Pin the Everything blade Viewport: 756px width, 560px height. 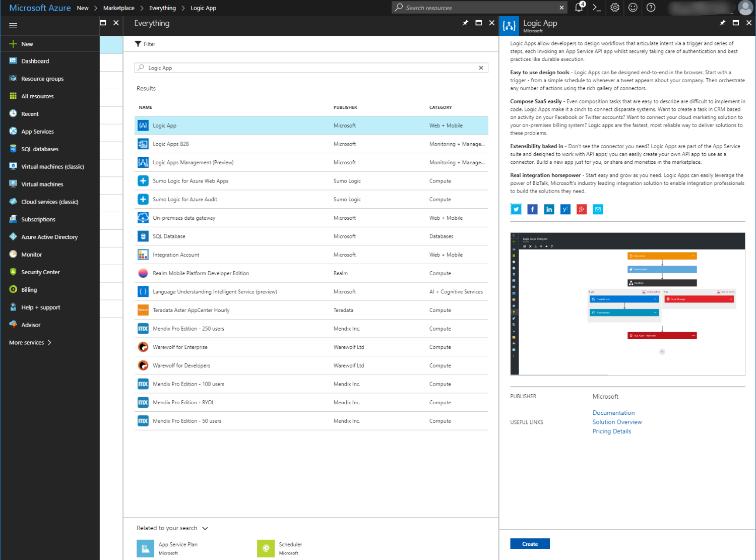coord(465,23)
